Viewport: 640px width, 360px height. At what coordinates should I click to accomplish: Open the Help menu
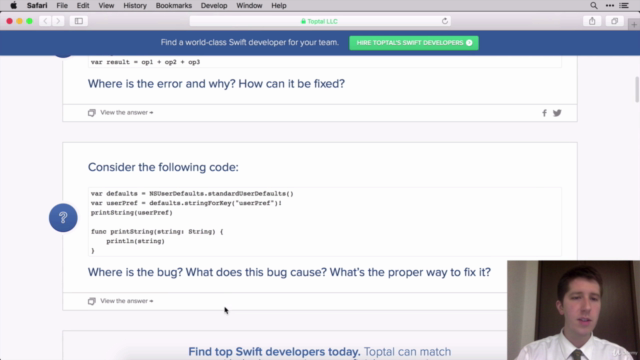(279, 6)
